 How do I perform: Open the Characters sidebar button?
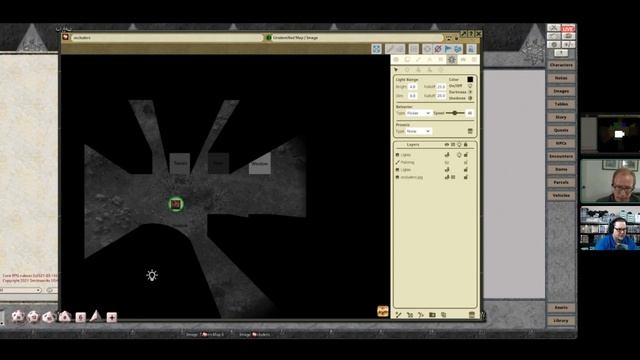[561, 65]
